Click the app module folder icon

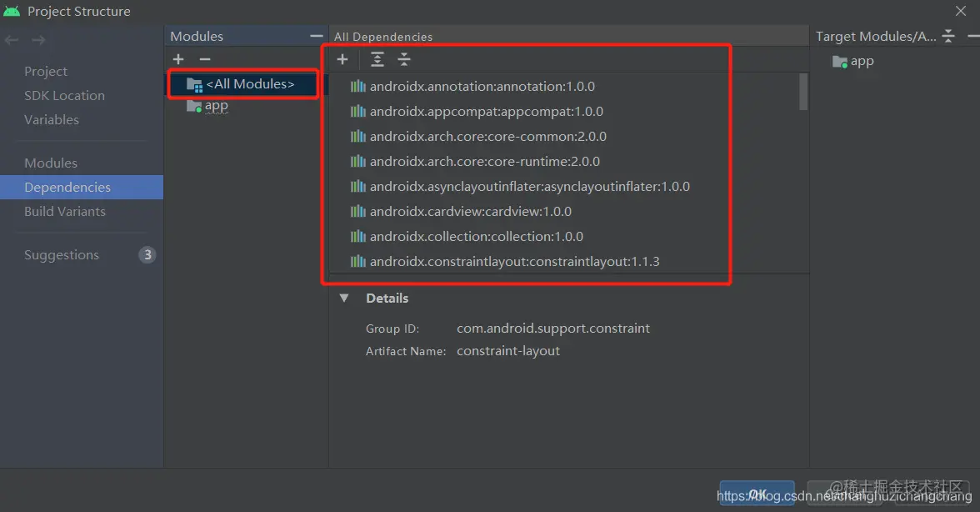[x=194, y=106]
